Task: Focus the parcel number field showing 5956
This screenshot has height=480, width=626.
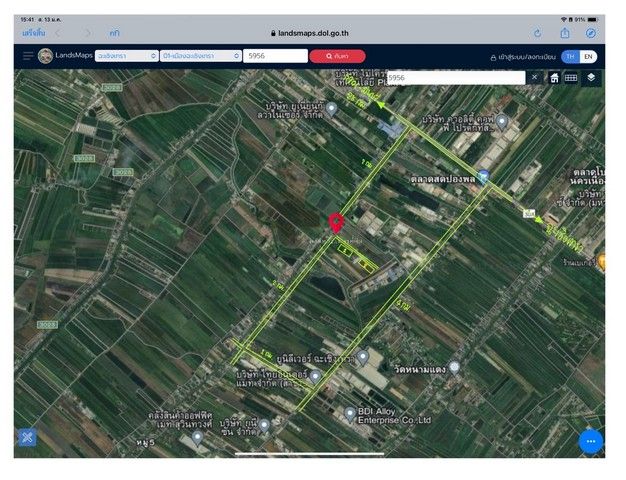Action: (275, 57)
